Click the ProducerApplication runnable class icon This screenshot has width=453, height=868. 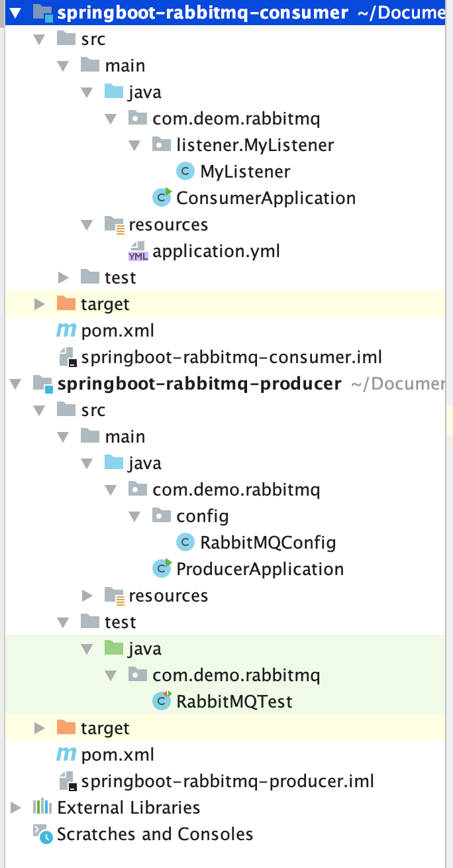[x=162, y=569]
